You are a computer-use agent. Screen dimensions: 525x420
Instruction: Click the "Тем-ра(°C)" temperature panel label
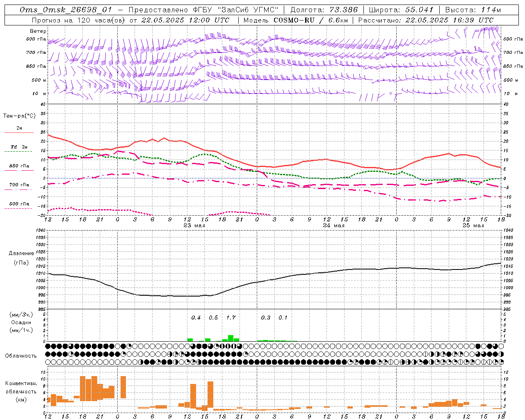(x=19, y=116)
